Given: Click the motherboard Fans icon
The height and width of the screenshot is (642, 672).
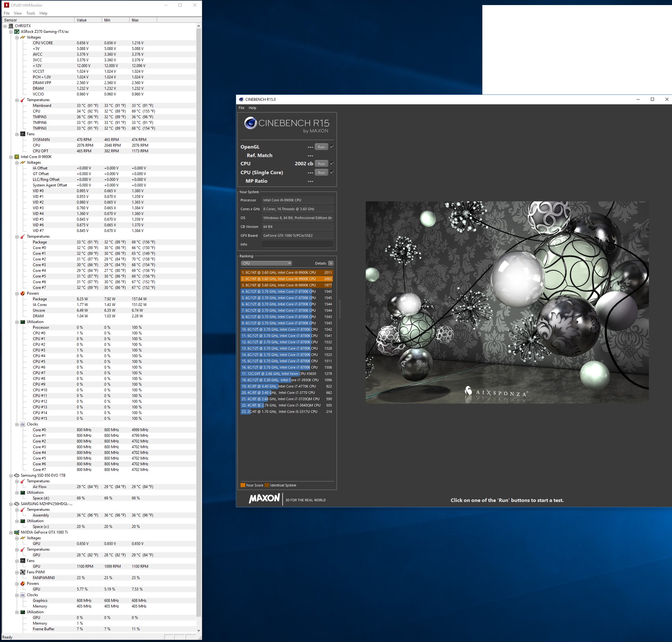Looking at the screenshot, I should coord(22,134).
